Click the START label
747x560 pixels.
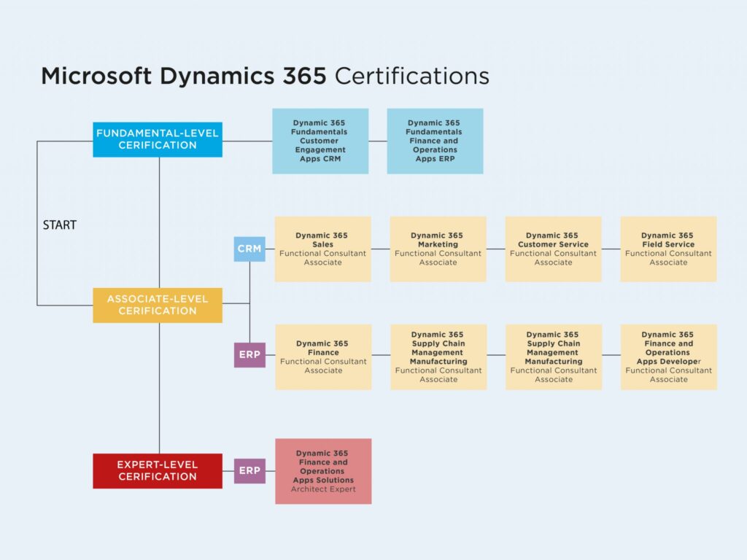58,225
